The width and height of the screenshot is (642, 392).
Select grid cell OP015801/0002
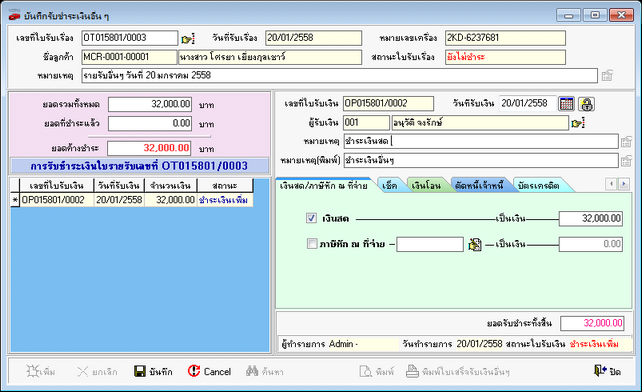point(57,200)
